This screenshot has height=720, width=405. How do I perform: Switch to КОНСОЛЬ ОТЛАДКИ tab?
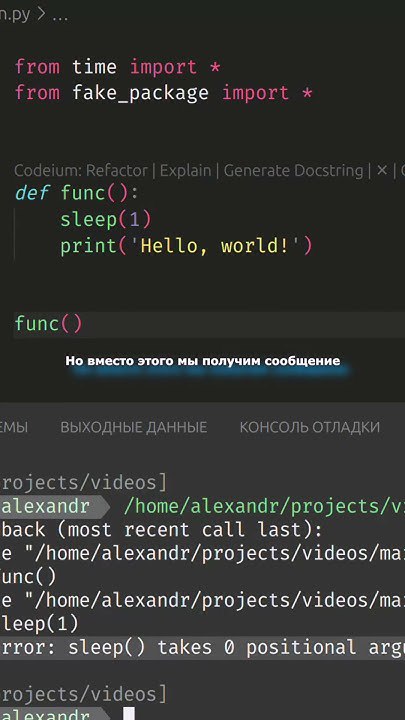tap(309, 427)
